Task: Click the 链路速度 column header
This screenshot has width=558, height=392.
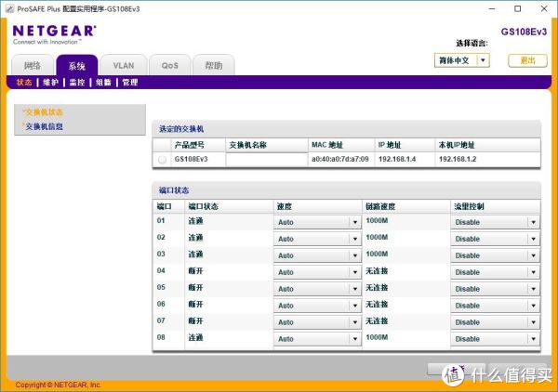Action: coord(380,206)
